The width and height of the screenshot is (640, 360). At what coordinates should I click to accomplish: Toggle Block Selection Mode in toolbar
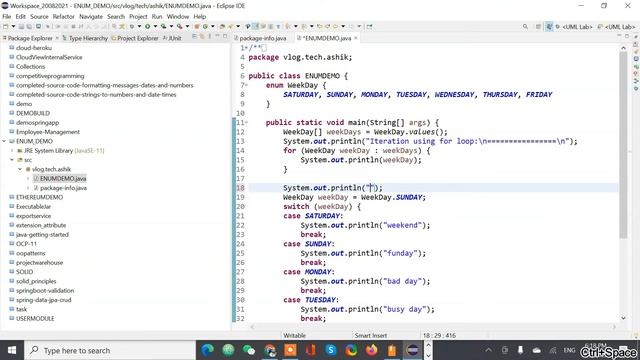tap(270, 27)
